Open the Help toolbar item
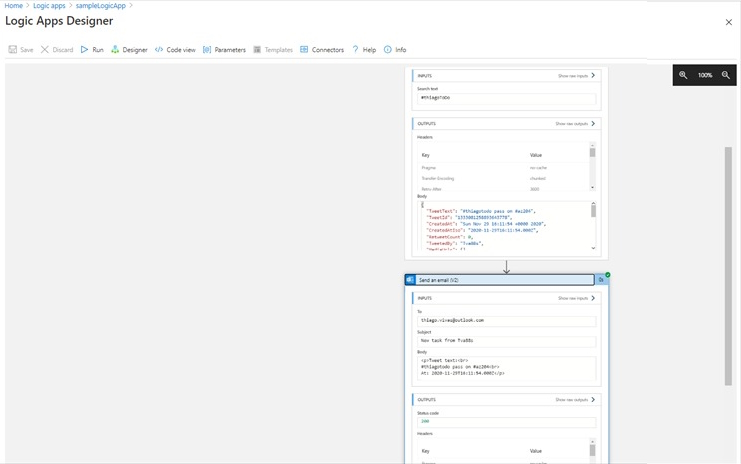This screenshot has height=464, width=741. (364, 50)
